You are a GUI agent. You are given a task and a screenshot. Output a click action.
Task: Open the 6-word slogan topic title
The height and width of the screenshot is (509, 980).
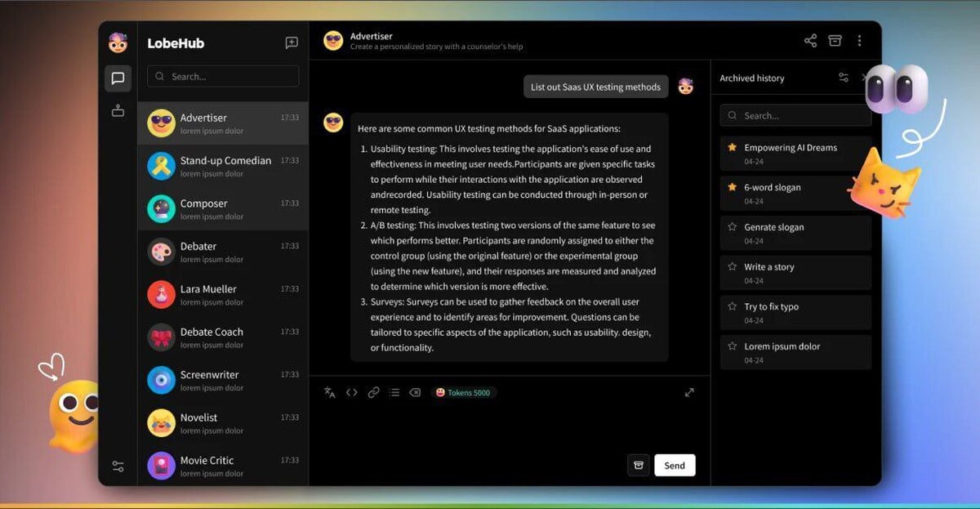coord(773,187)
